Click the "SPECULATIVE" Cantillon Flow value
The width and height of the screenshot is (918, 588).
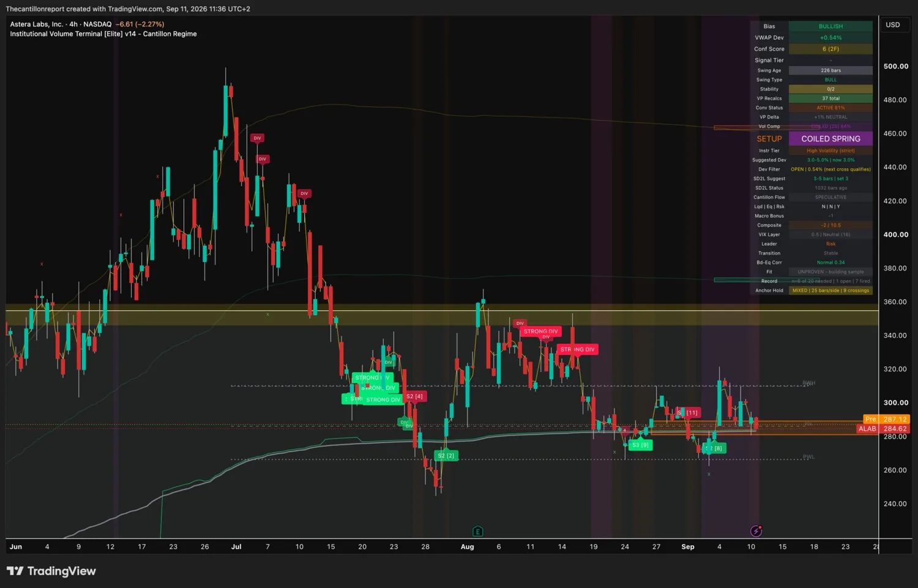tap(830, 197)
